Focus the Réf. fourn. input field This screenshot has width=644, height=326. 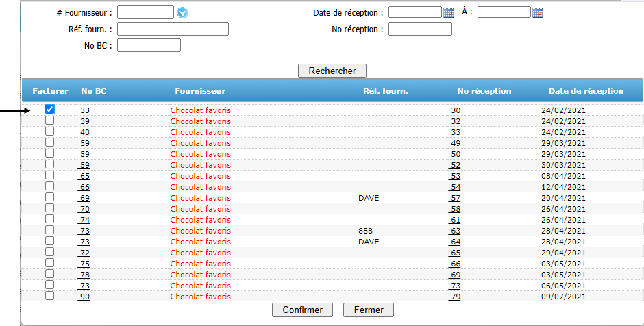click(173, 29)
